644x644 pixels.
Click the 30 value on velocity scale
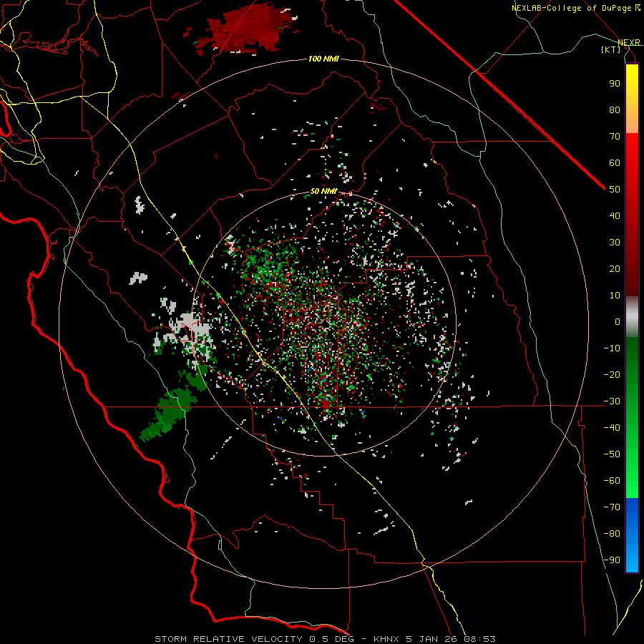[x=615, y=243]
